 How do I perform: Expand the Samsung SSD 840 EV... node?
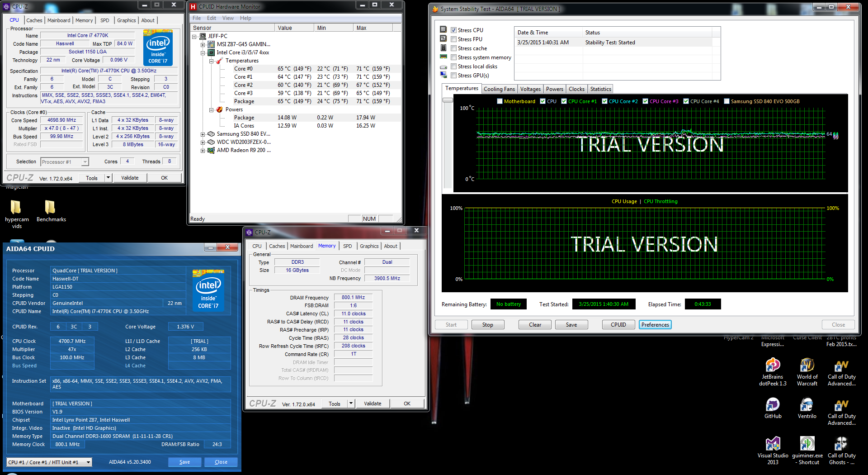tap(203, 134)
